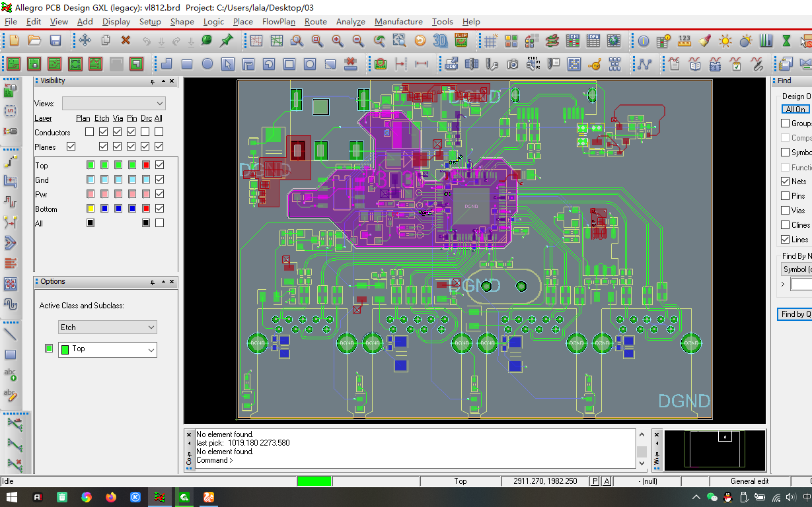Click the Firefox icon in Windows taskbar

click(110, 497)
